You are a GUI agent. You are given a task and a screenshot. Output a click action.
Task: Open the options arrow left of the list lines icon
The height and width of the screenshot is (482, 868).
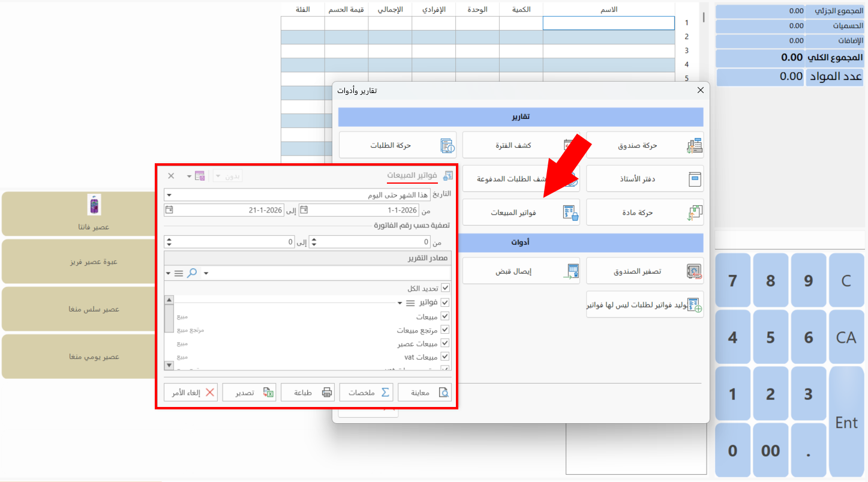(169, 274)
